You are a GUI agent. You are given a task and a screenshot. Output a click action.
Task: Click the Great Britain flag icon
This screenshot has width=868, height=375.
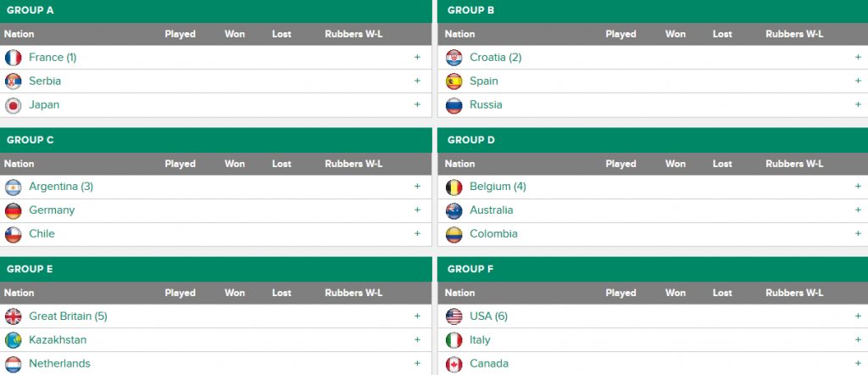13,316
